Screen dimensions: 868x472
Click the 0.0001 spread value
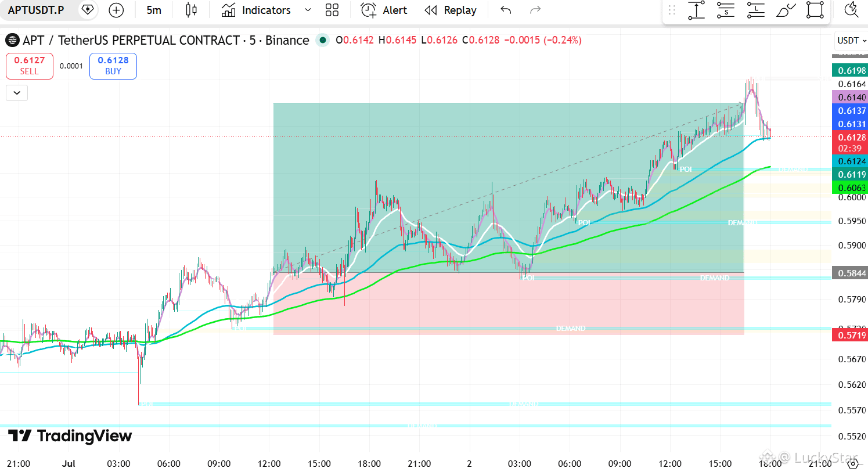pyautogui.click(x=71, y=66)
